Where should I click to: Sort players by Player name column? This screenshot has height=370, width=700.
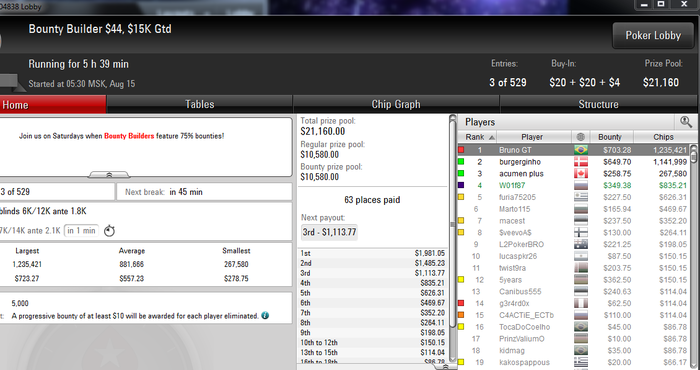pyautogui.click(x=533, y=137)
